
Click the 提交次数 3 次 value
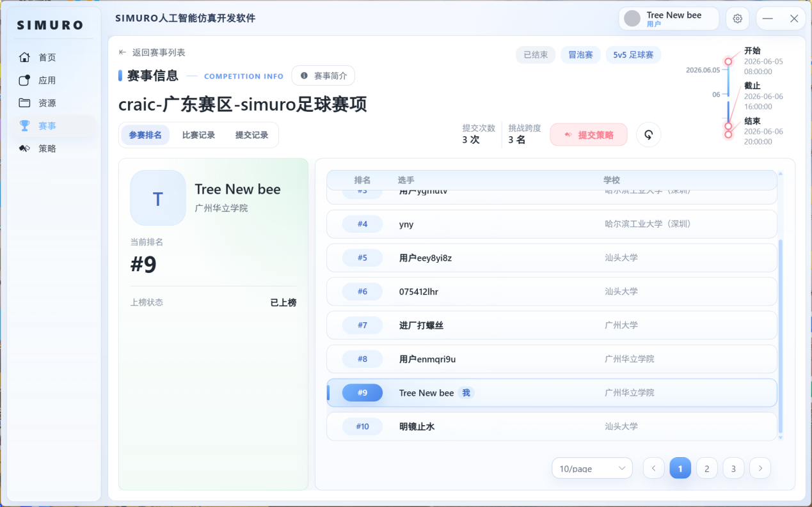click(x=471, y=139)
